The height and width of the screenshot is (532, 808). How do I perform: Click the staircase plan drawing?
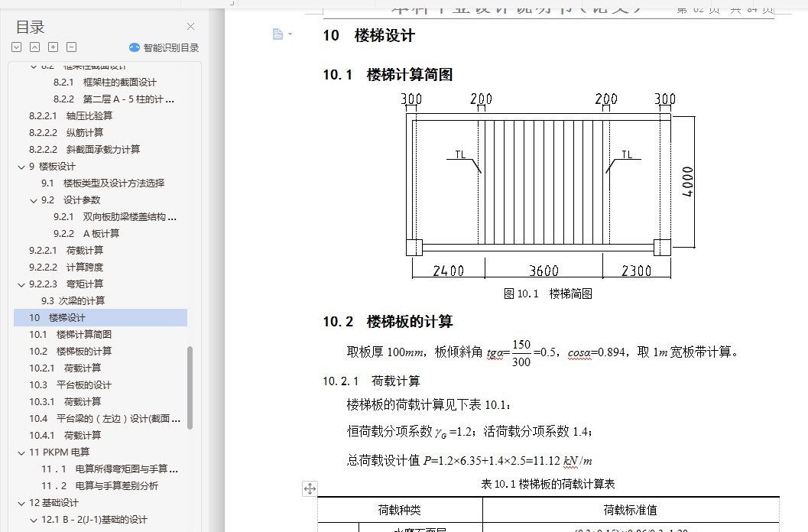pyautogui.click(x=548, y=186)
